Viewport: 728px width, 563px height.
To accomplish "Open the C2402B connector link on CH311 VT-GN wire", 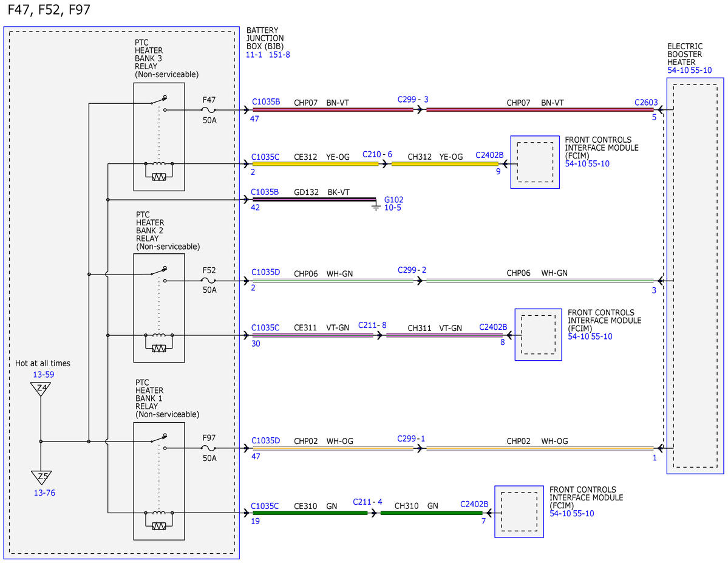I will point(493,327).
